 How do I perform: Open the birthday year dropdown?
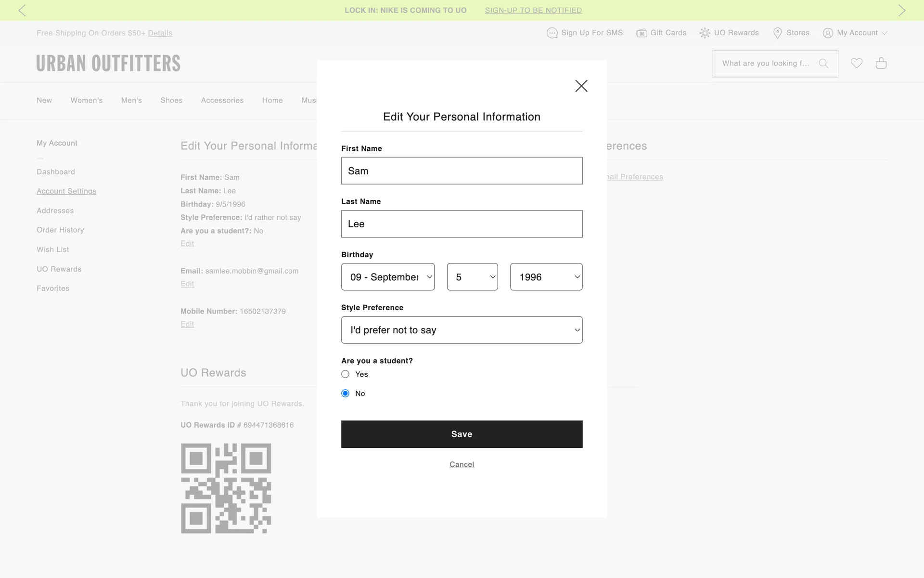click(x=546, y=277)
